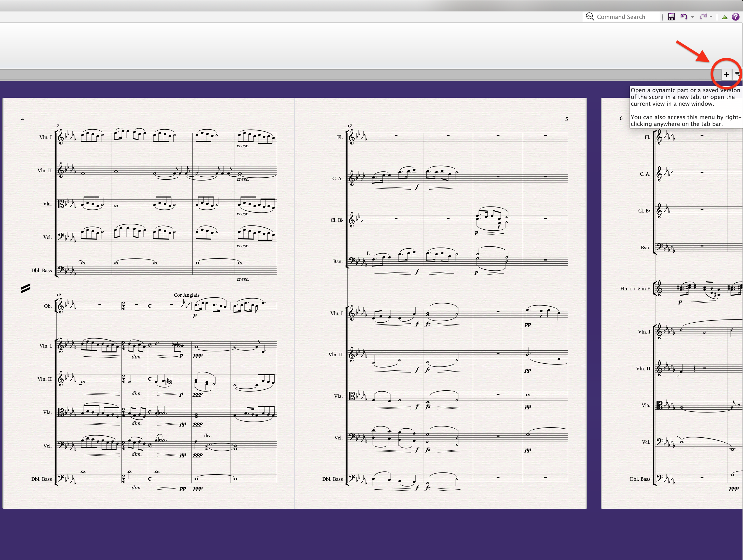The height and width of the screenshot is (560, 743).
Task: Select the Cl. B♭ label on page 5
Action: point(337,220)
